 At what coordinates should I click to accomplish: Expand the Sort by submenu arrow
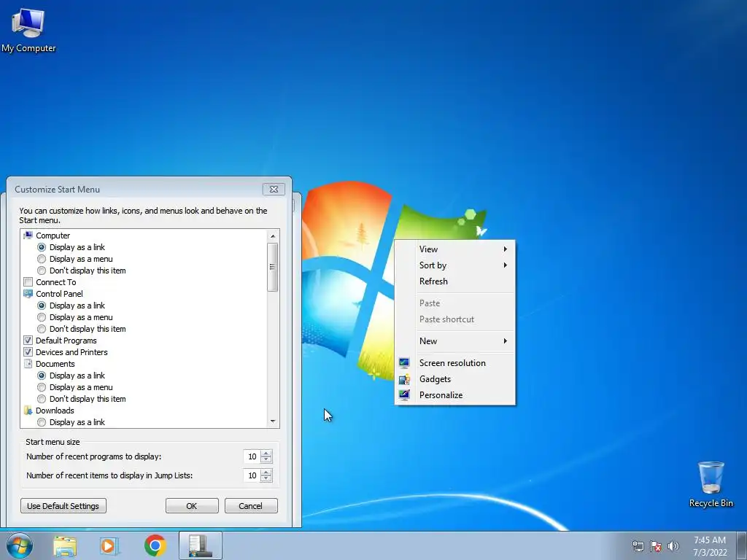506,265
